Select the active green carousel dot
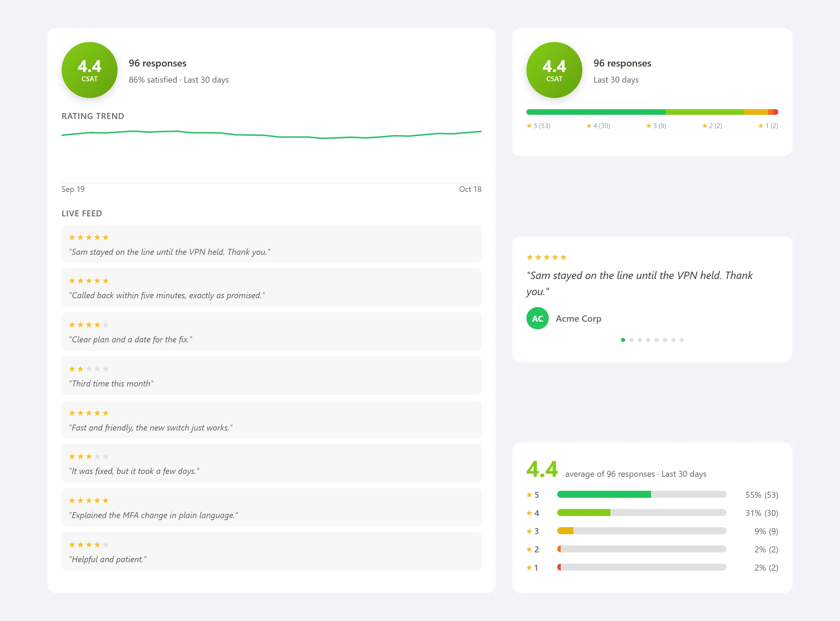Image resolution: width=840 pixels, height=621 pixels. [623, 340]
